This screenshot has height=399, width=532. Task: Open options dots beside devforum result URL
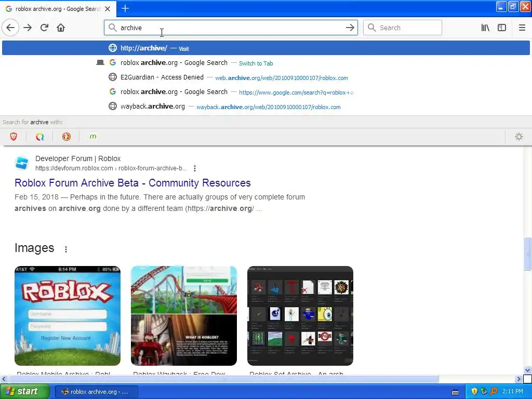[194, 168]
